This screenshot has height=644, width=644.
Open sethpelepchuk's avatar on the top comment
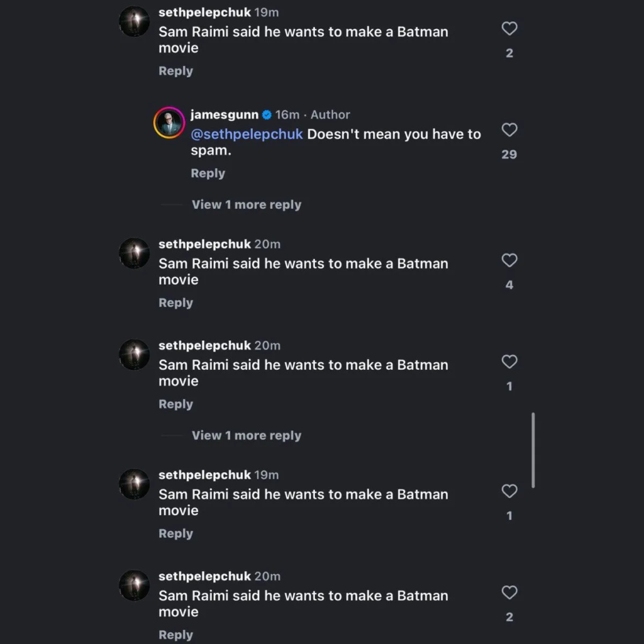(x=135, y=22)
